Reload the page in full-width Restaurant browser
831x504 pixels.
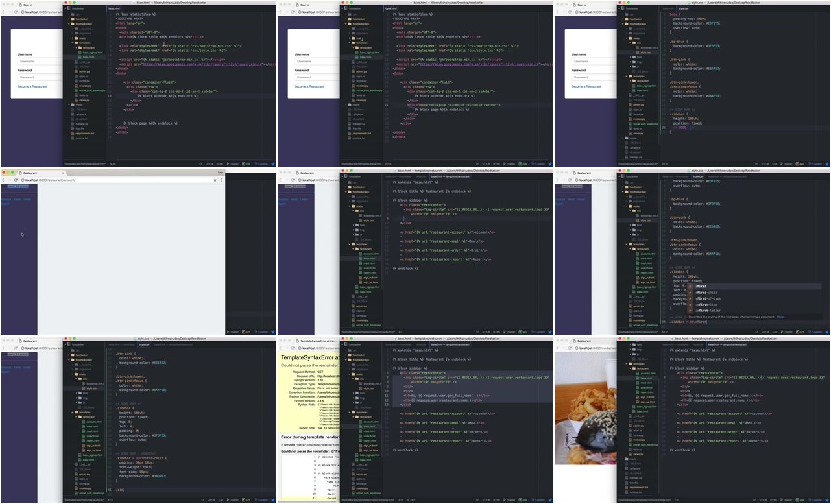(x=15, y=180)
